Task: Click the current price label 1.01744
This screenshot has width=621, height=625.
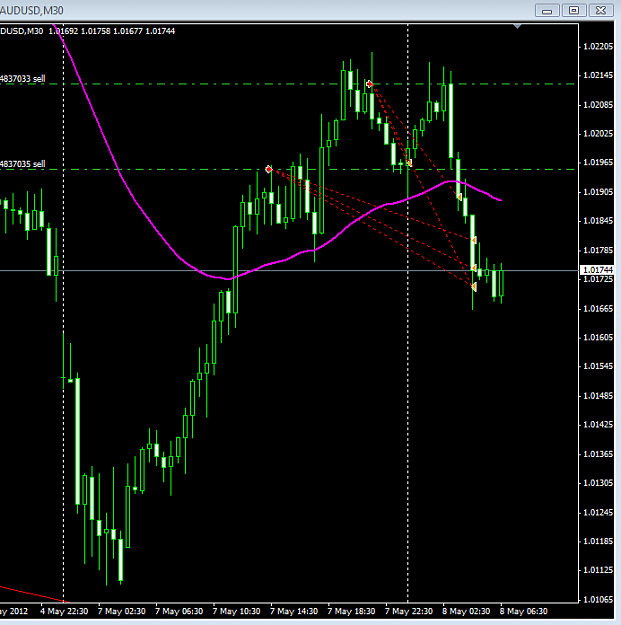Action: click(x=597, y=270)
